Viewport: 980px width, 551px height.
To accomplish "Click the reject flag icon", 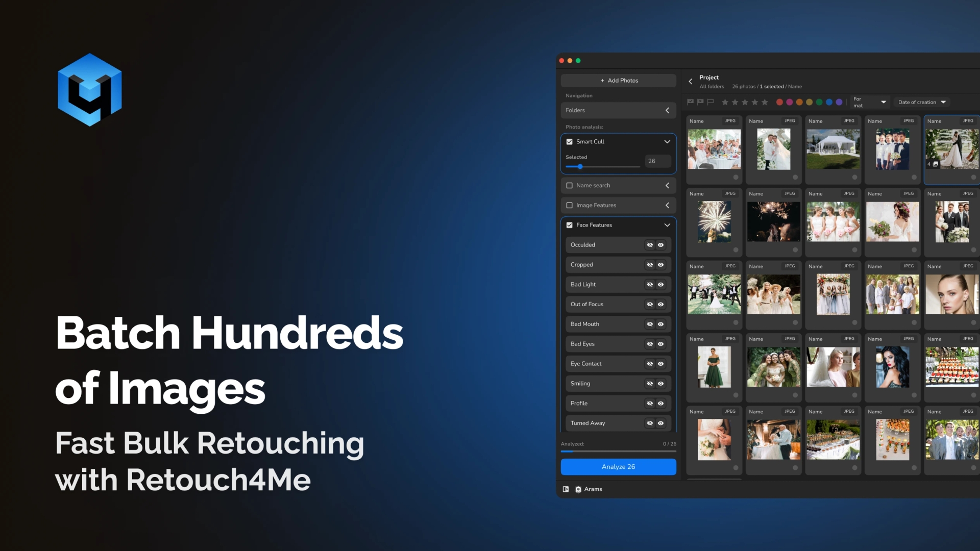I will (700, 102).
